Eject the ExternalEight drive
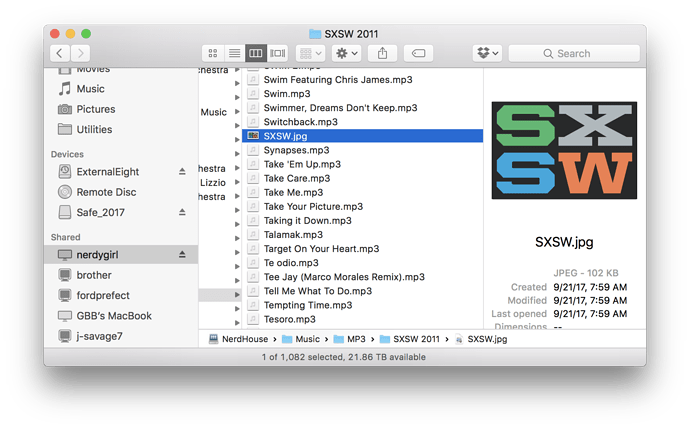Viewport: 690px width, 428px height. 182,172
